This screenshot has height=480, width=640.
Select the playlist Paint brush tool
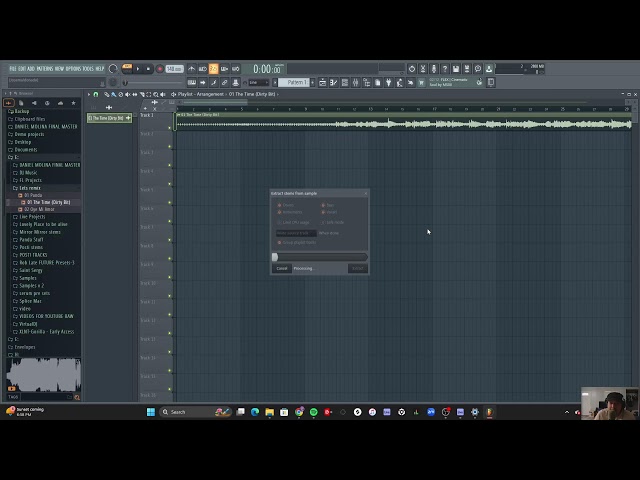click(x=114, y=94)
